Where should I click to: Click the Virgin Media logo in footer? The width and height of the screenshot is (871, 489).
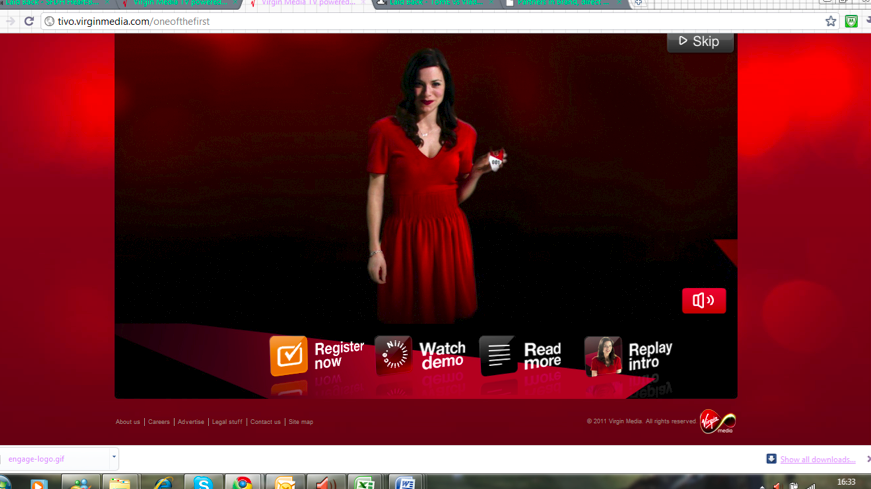pyautogui.click(x=718, y=421)
